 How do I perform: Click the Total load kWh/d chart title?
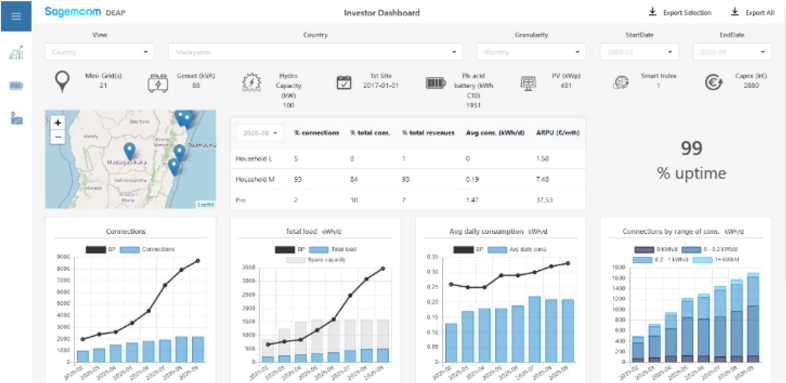point(315,231)
